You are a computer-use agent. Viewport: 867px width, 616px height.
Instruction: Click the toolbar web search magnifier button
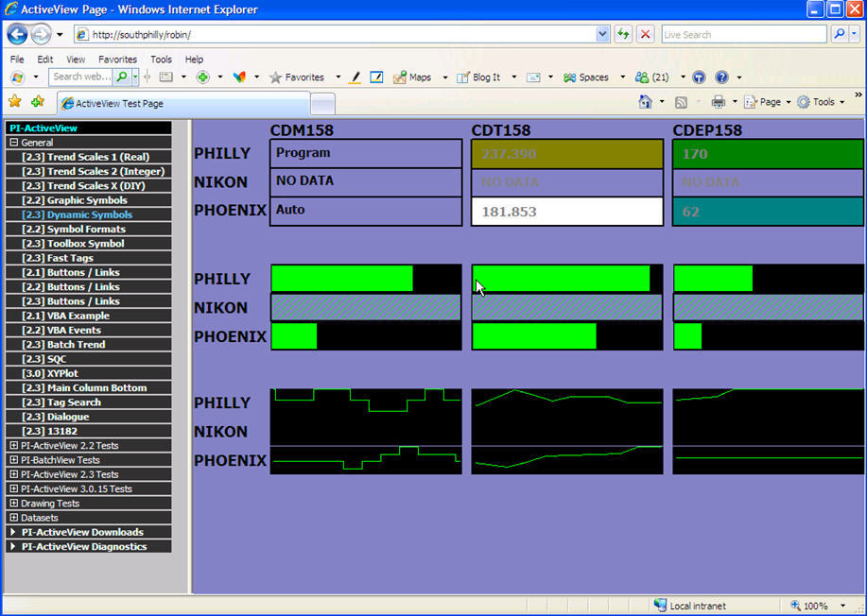(122, 77)
